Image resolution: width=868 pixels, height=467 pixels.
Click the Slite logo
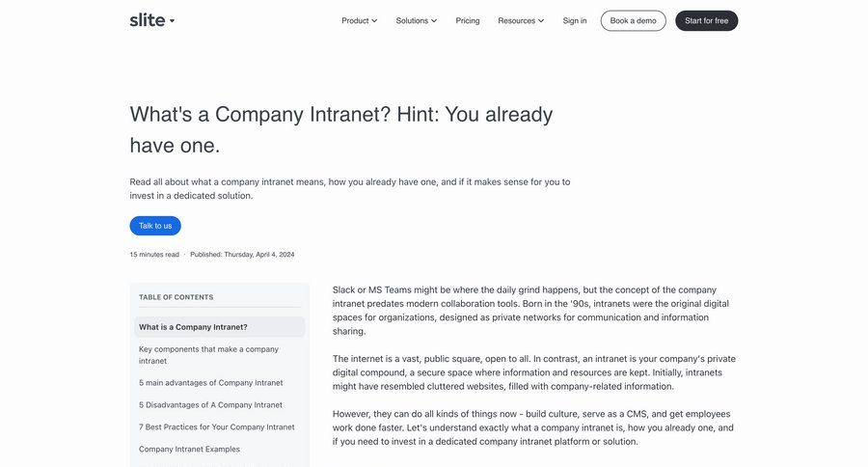click(148, 20)
